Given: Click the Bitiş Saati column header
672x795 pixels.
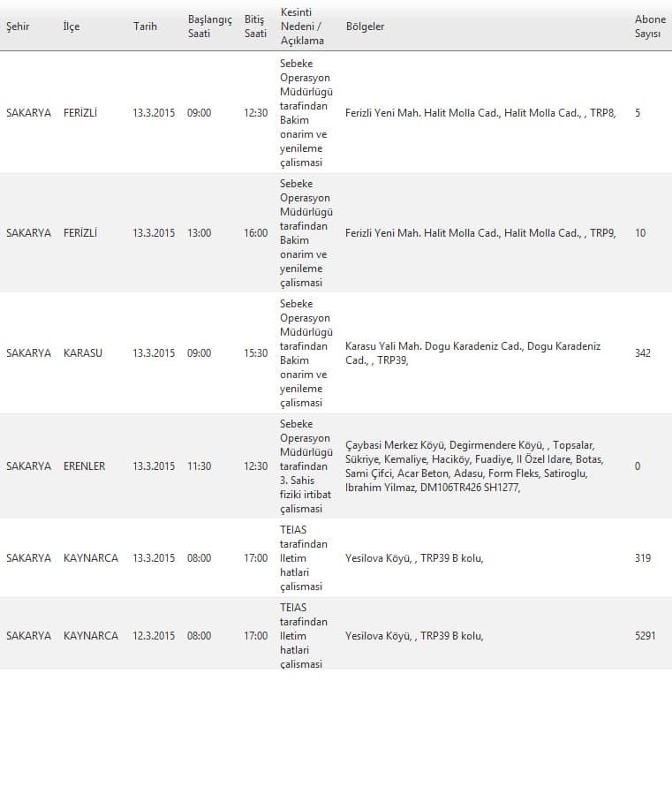Looking at the screenshot, I should pos(255,26).
